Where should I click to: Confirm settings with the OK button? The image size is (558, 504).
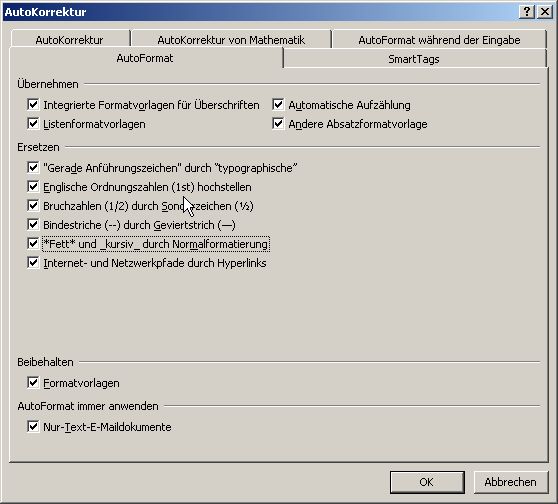click(x=427, y=482)
